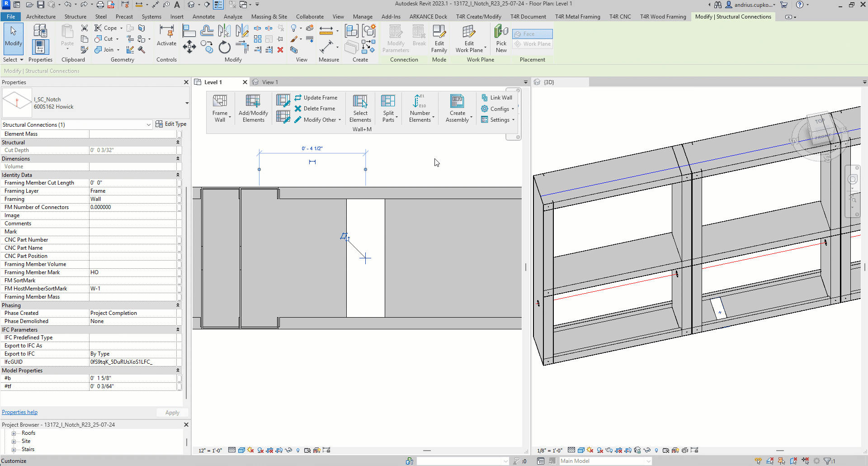Click the Framing Member Cut Length value field
Image resolution: width=868 pixels, height=466 pixels.
pos(132,183)
